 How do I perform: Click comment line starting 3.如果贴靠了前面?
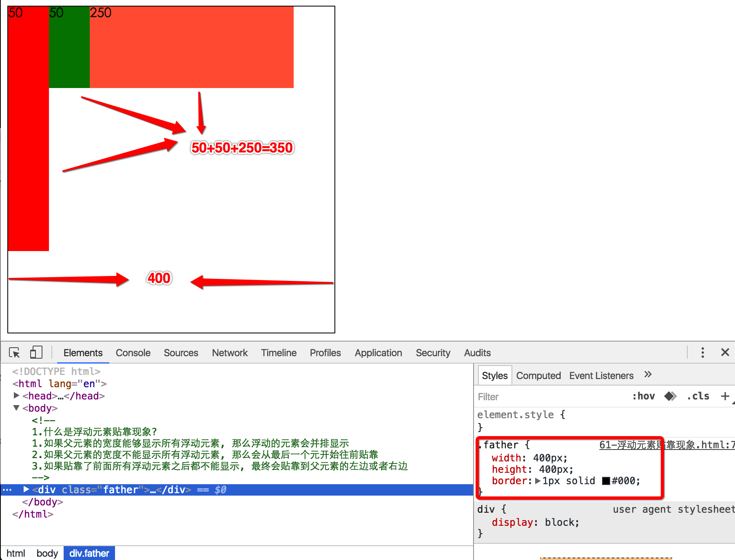coord(220,466)
